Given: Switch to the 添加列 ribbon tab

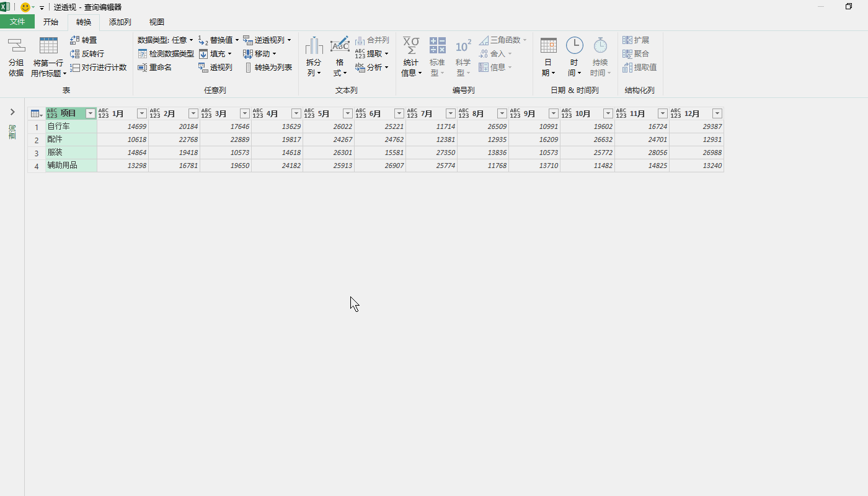Looking at the screenshot, I should point(120,22).
